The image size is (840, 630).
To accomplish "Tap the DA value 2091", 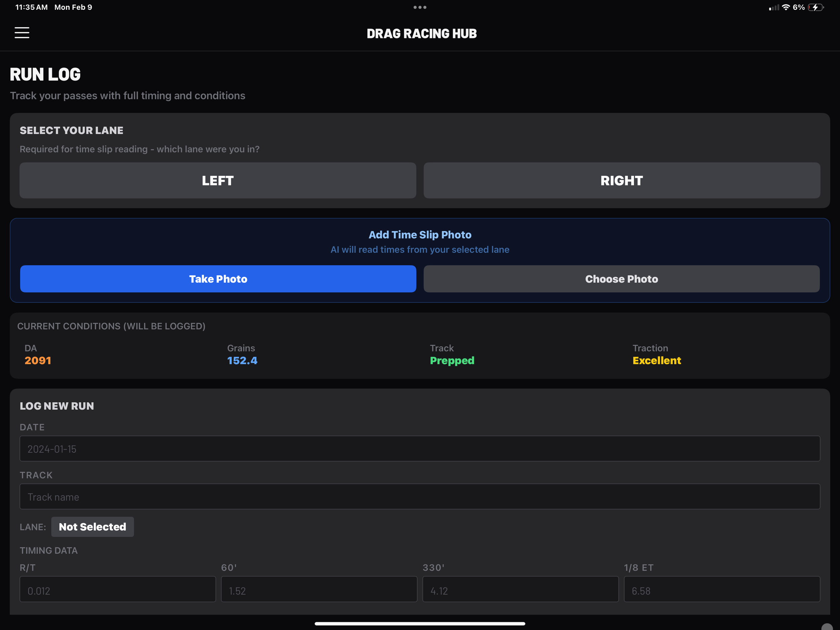I will pos(38,361).
